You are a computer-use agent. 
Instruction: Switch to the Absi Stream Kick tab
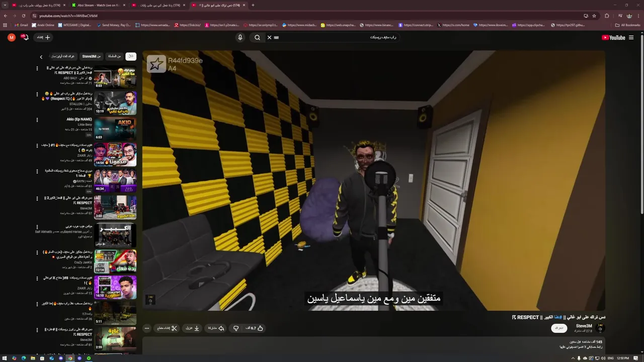coord(99,5)
